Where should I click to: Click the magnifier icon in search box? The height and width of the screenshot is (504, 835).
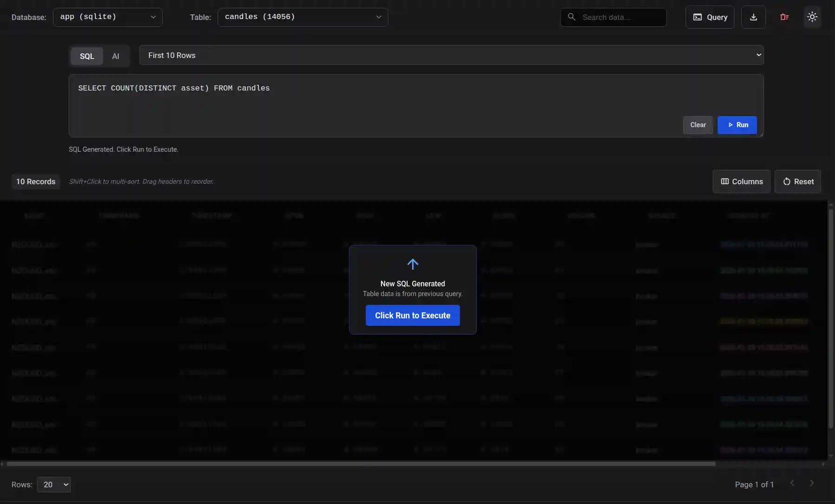[x=571, y=17]
